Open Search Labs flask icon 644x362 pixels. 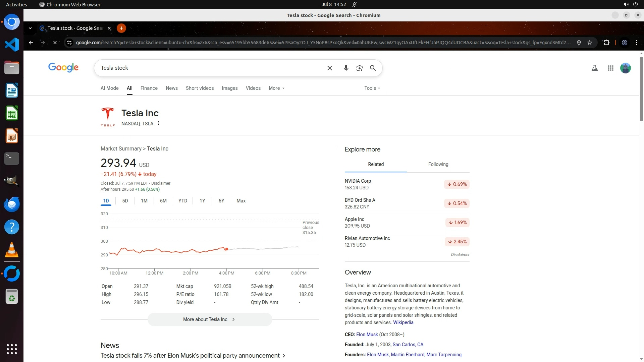[x=594, y=68]
